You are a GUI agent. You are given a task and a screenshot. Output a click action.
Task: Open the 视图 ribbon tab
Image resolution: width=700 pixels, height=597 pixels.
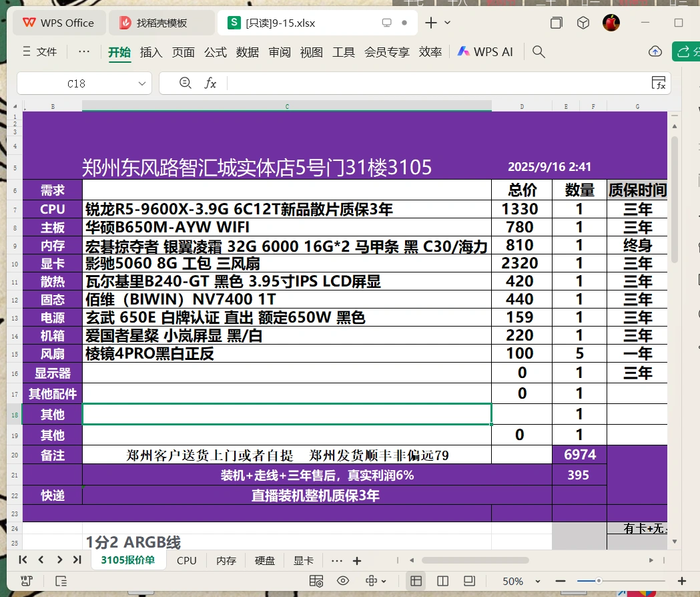[311, 52]
